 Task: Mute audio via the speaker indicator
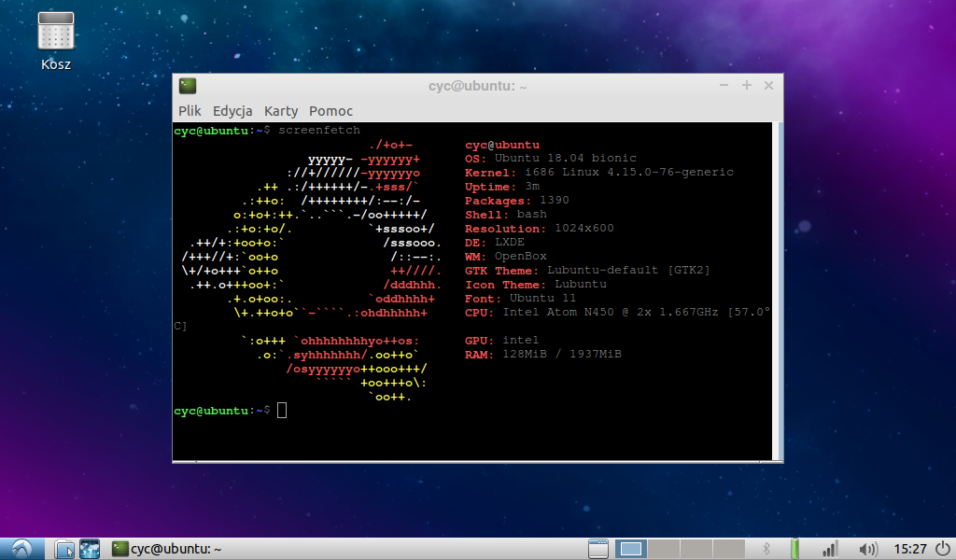point(868,549)
